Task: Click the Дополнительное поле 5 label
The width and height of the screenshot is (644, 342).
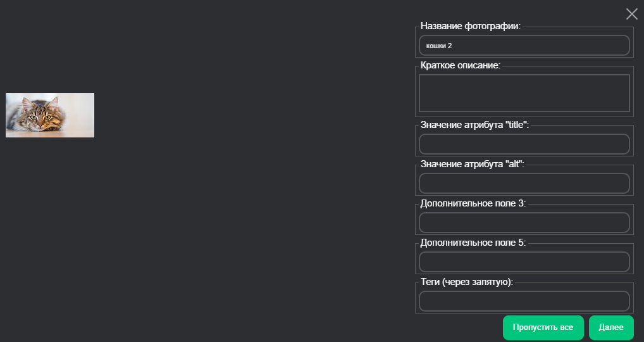Action: tap(473, 243)
